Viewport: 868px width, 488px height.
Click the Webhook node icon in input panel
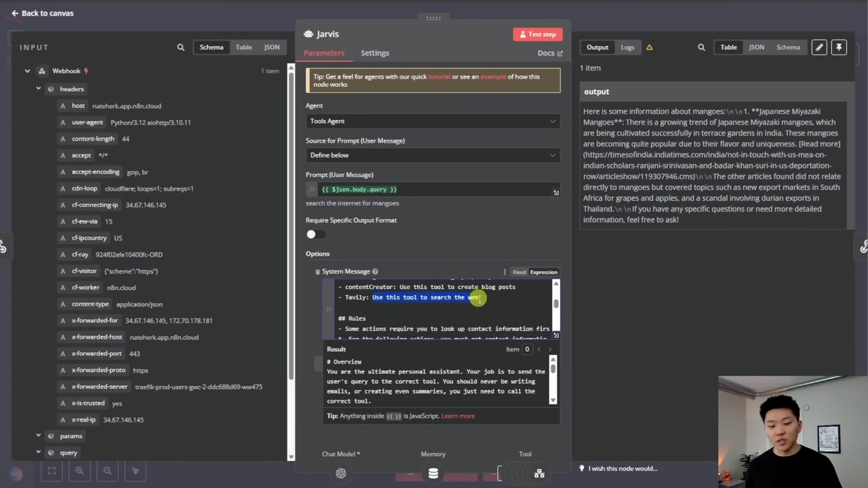tap(42, 71)
